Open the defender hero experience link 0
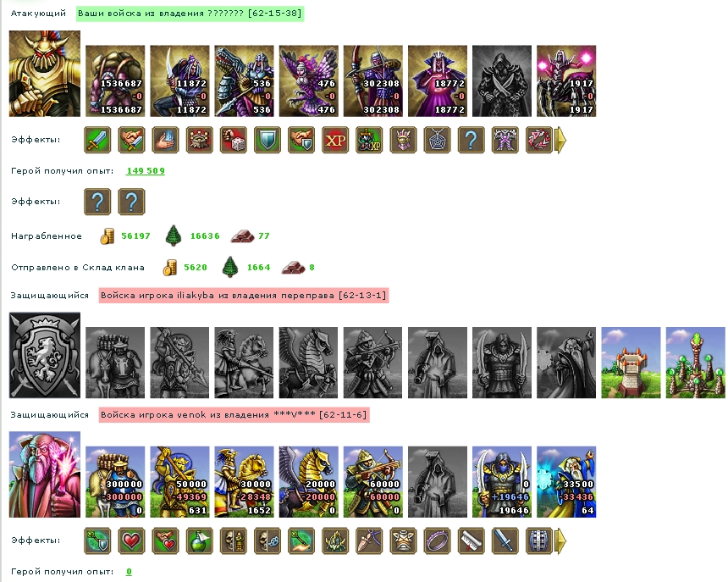This screenshot has width=728, height=582. [x=129, y=572]
